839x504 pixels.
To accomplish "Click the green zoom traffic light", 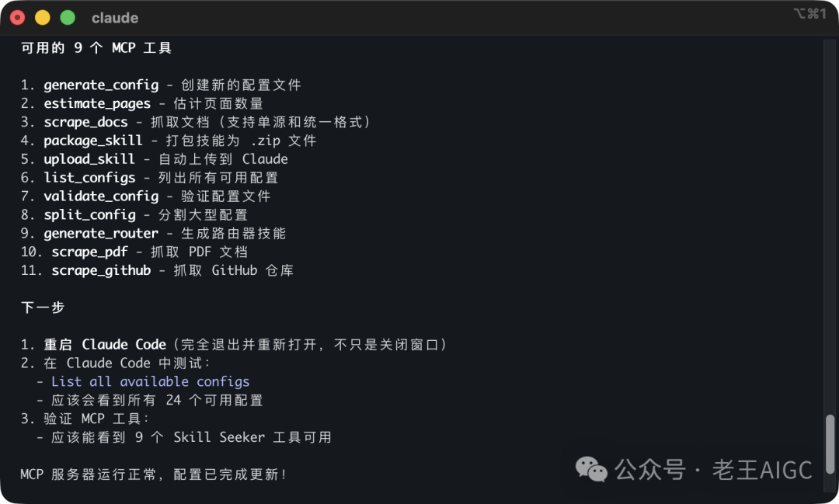I will click(x=67, y=16).
